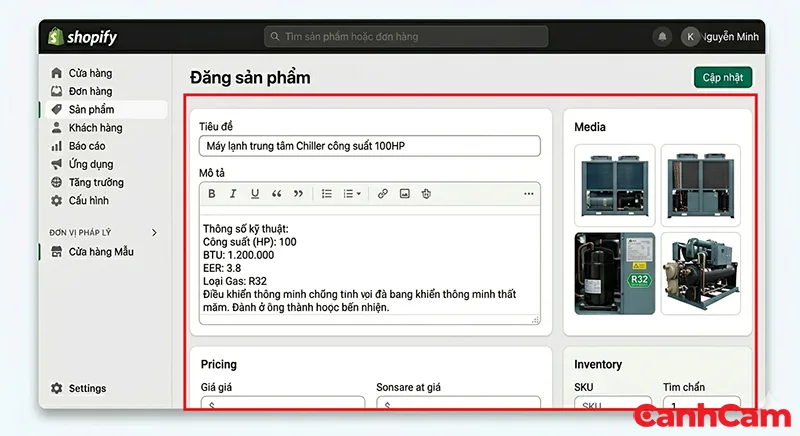Click the Tim chẩn quantity field
Viewport: 800px width, 436px height.
coord(702,403)
